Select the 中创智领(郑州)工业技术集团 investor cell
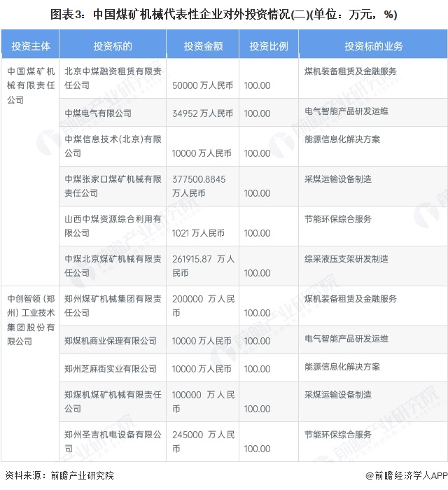The image size is (448, 490). (31, 319)
